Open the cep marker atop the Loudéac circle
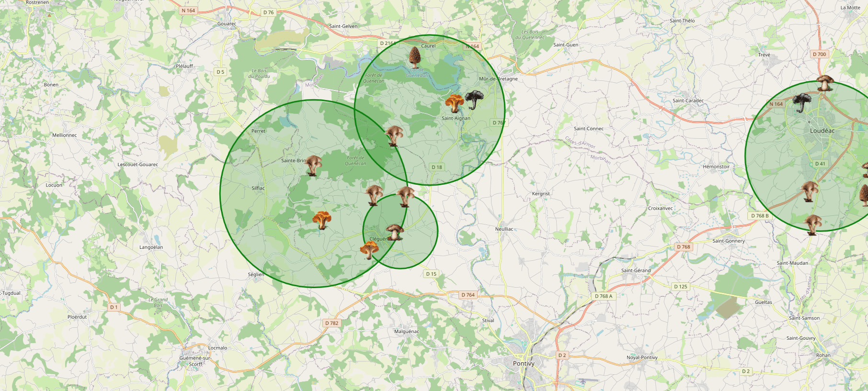 point(825,83)
